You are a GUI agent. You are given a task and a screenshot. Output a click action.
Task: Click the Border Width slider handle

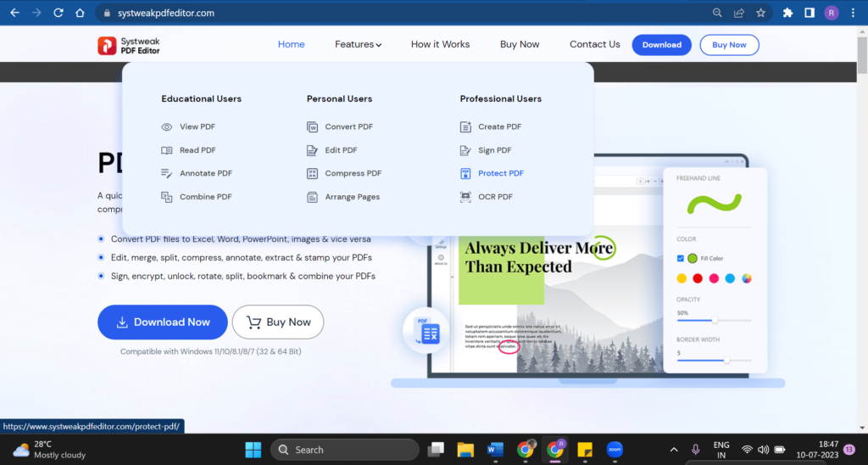pyautogui.click(x=726, y=361)
